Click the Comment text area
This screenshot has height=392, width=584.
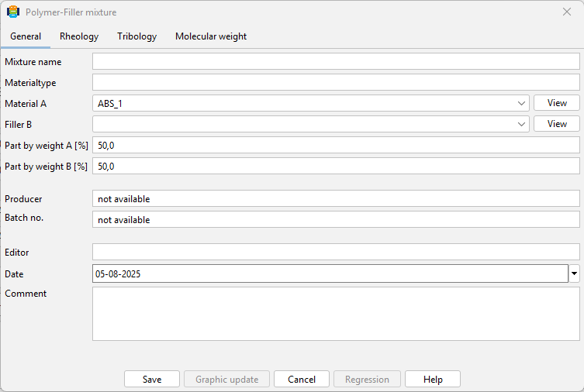[x=336, y=314]
